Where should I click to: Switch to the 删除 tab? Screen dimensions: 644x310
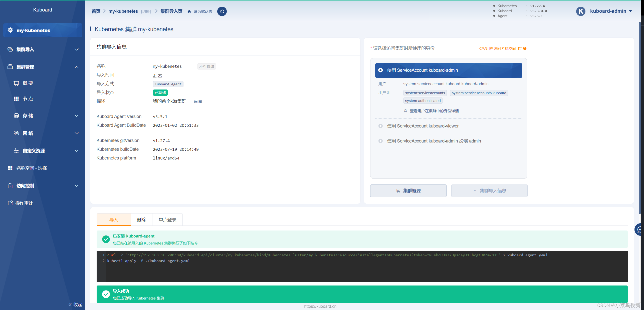click(141, 219)
